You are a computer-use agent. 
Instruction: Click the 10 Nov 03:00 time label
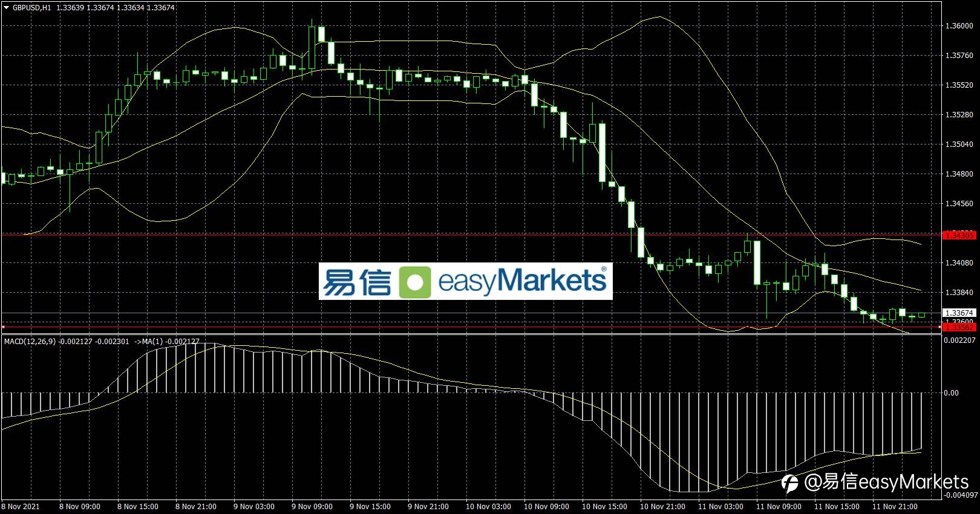pyautogui.click(x=488, y=507)
